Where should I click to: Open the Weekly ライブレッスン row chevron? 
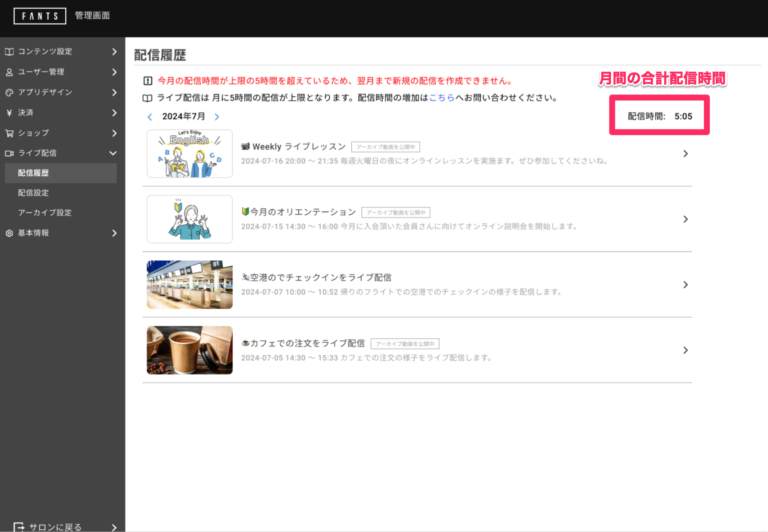(685, 153)
